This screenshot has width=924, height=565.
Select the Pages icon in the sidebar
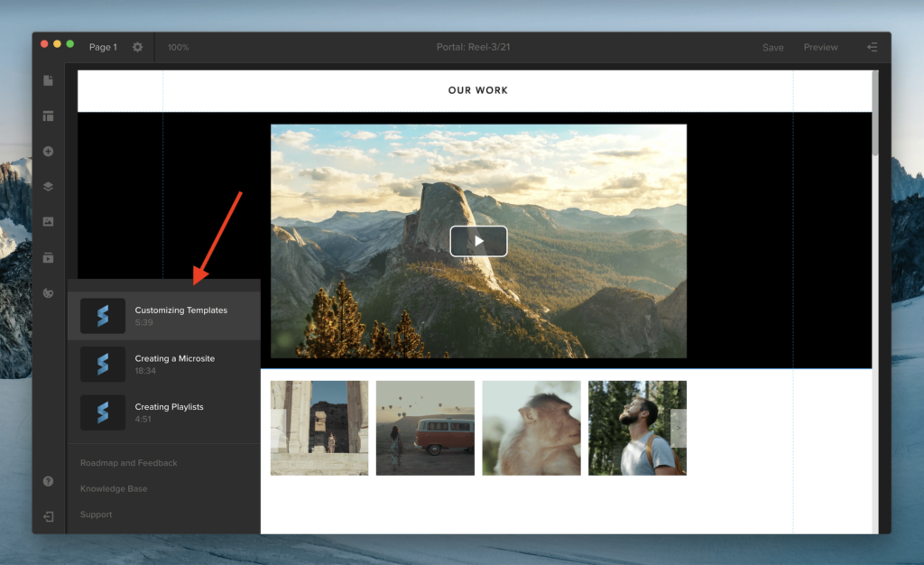48,80
